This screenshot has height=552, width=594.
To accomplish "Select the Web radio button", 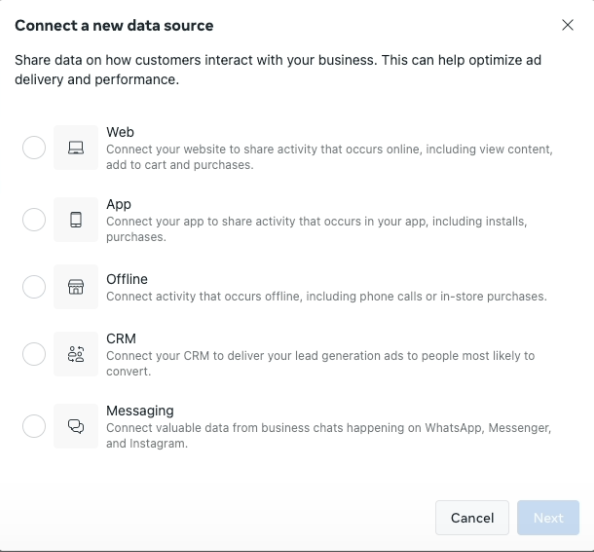I will (34, 147).
